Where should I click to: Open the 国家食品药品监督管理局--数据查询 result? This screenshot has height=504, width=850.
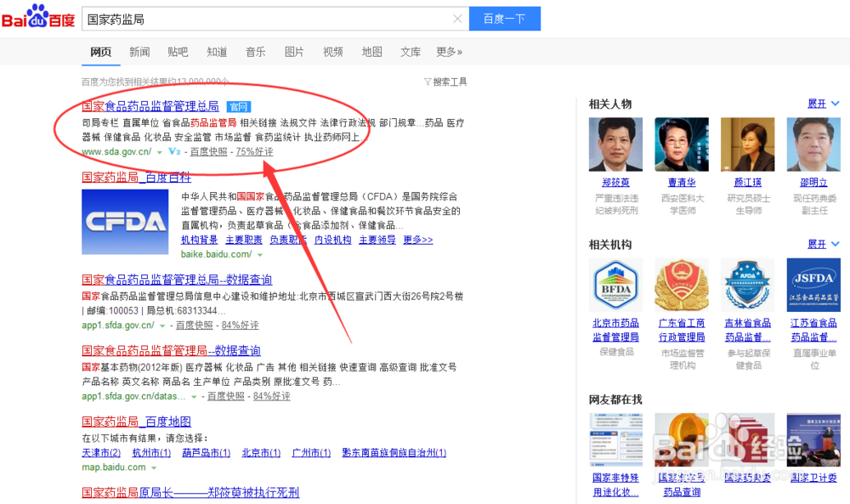pos(172,351)
